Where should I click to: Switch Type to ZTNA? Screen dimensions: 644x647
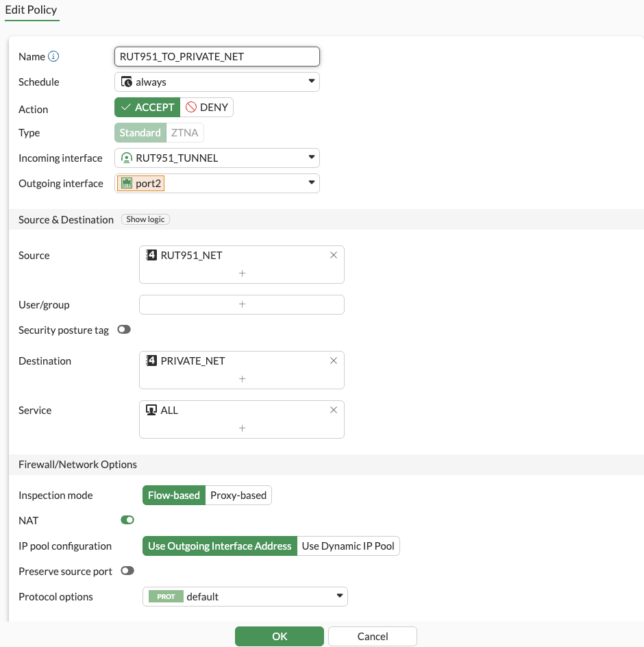click(x=185, y=133)
